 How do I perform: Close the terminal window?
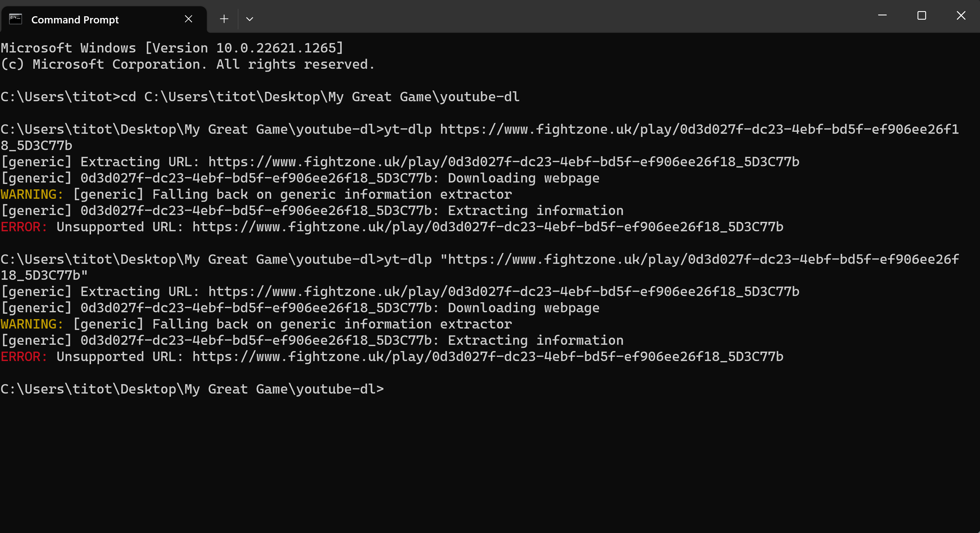click(x=961, y=16)
